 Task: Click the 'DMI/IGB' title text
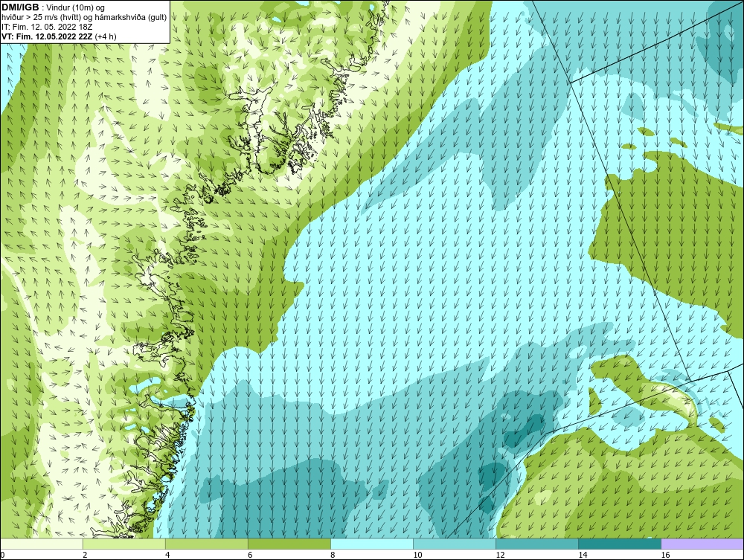pyautogui.click(x=20, y=7)
